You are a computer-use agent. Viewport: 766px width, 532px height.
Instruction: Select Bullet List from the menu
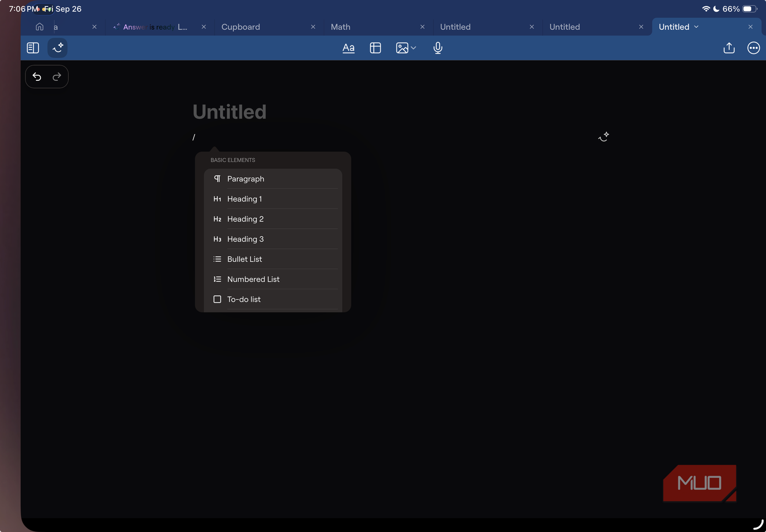pyautogui.click(x=245, y=259)
